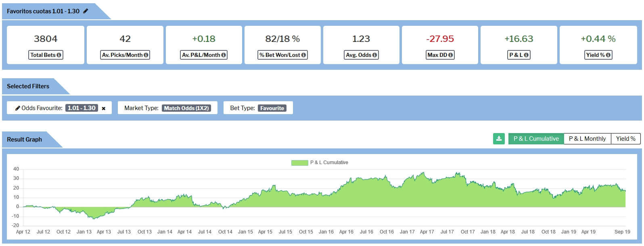Click pencil icon next to Favoritos cuotas title
The image size is (644, 246).
(86, 11)
